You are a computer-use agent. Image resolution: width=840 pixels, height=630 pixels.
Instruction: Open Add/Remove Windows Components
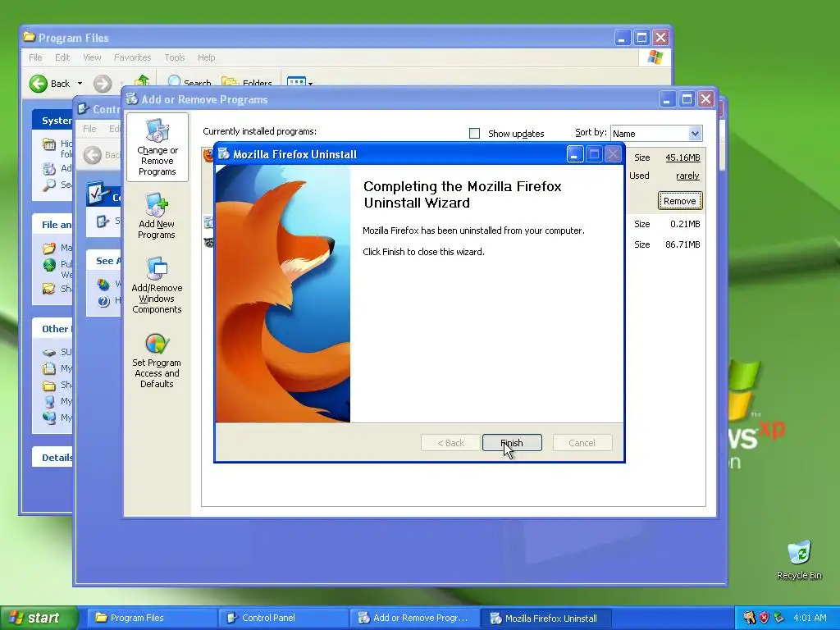[157, 285]
